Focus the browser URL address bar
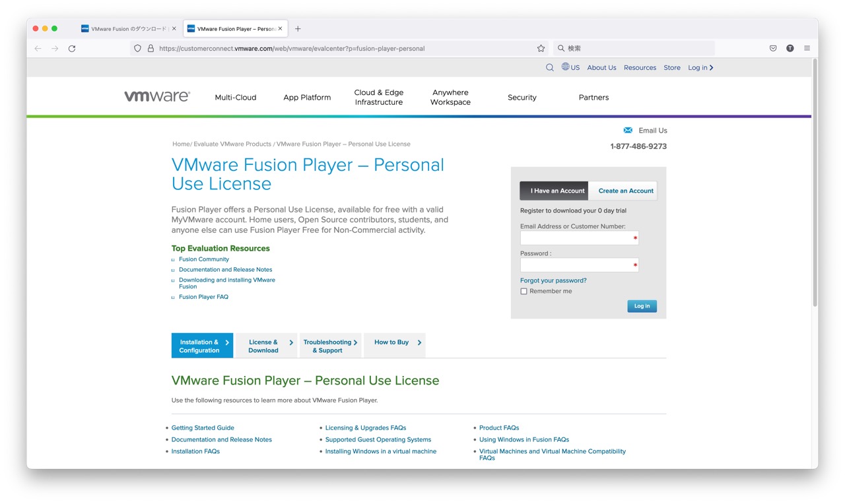Image resolution: width=845 pixels, height=504 pixels. click(x=340, y=48)
